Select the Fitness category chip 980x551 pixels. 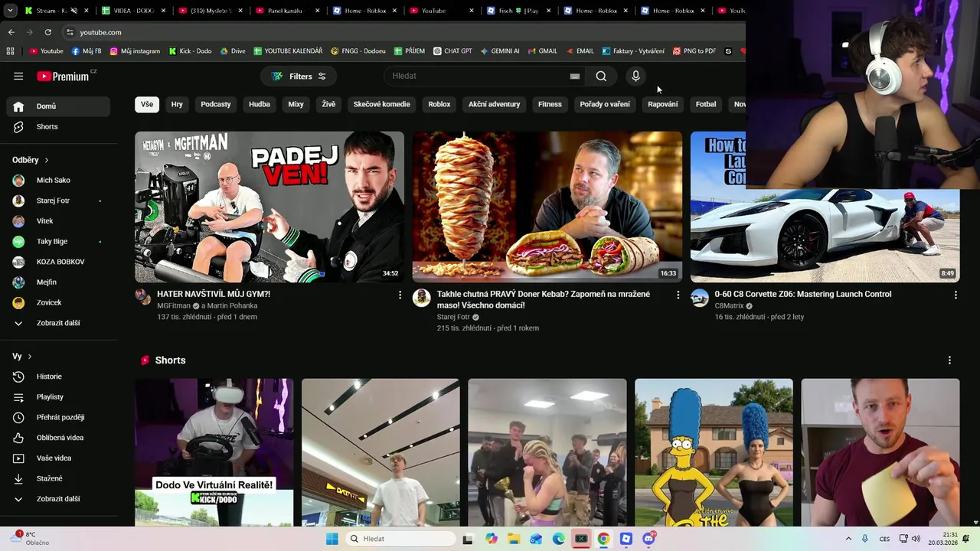pyautogui.click(x=550, y=104)
